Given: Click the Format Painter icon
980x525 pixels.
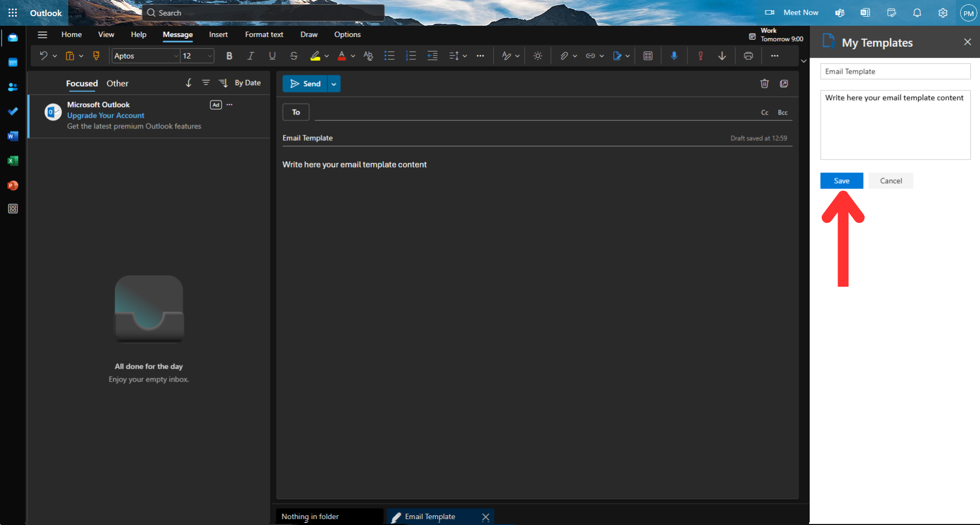Looking at the screenshot, I should pos(96,56).
